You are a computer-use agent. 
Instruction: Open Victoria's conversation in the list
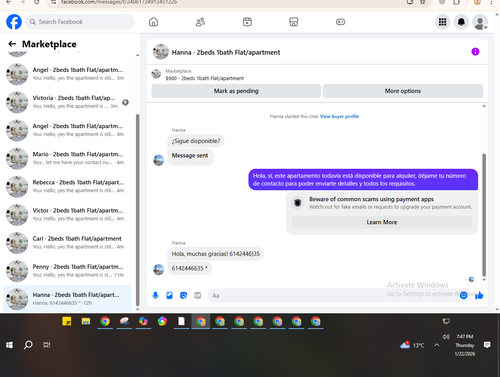coord(67,102)
